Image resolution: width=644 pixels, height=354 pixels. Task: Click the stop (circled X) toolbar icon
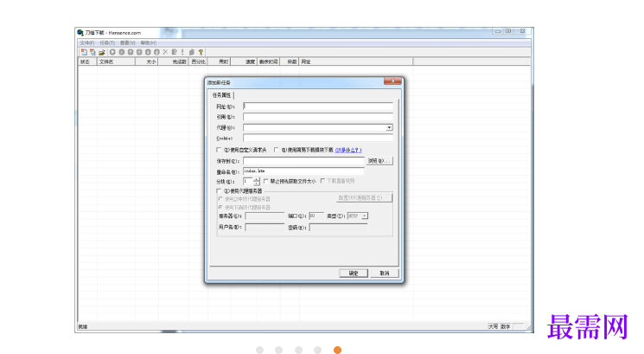click(122, 52)
